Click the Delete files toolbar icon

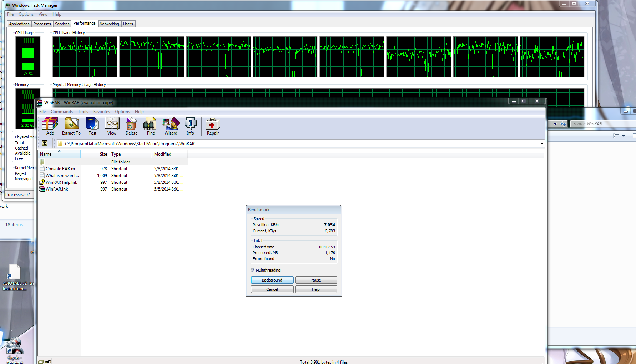131,126
